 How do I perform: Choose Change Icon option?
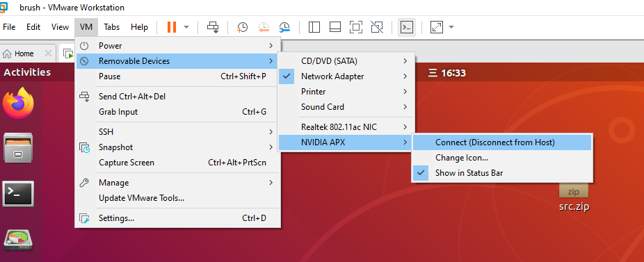[x=502, y=158]
